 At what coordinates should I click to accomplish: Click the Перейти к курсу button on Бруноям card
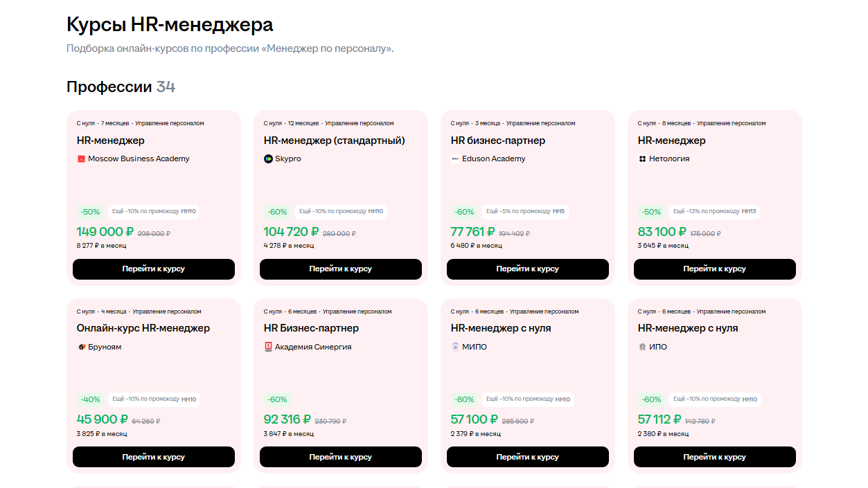click(x=154, y=457)
